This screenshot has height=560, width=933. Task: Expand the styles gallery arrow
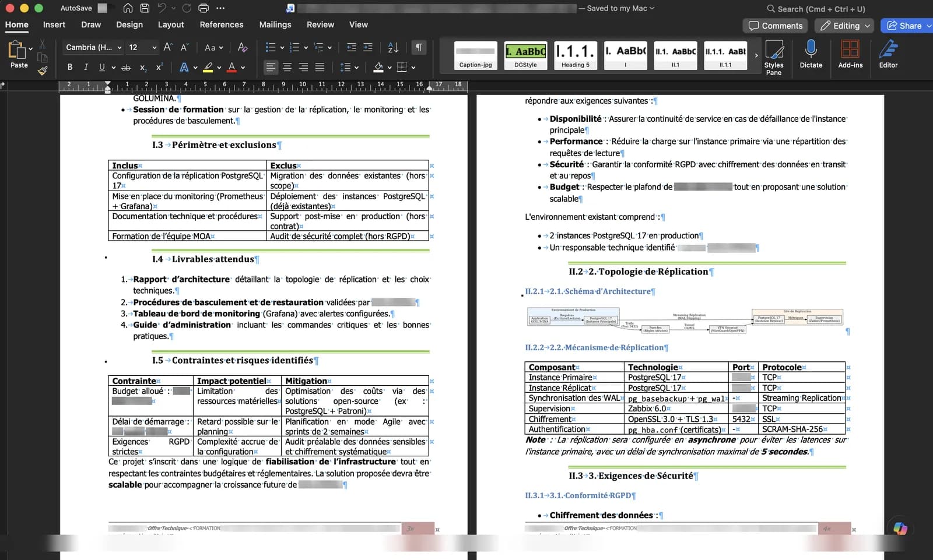[x=756, y=56]
